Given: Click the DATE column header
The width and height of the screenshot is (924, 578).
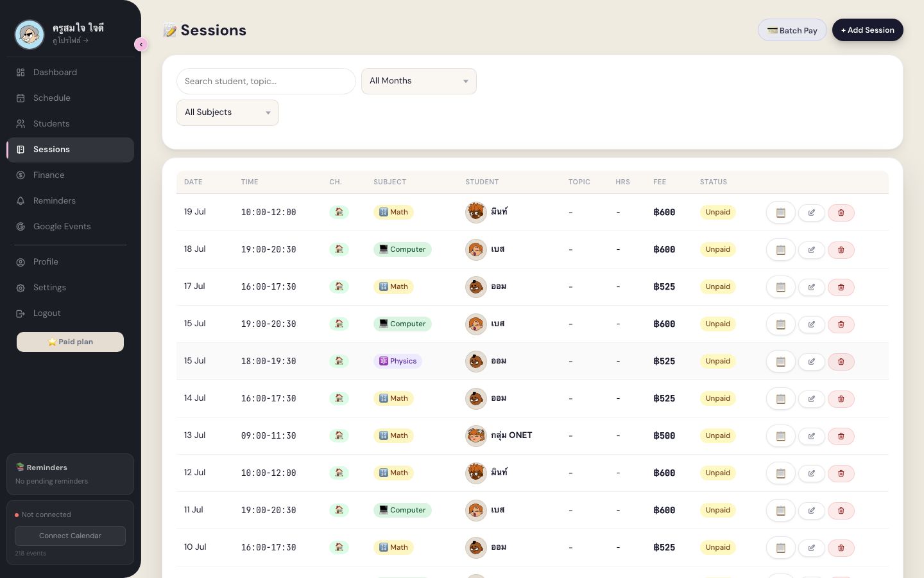Looking at the screenshot, I should (x=193, y=182).
